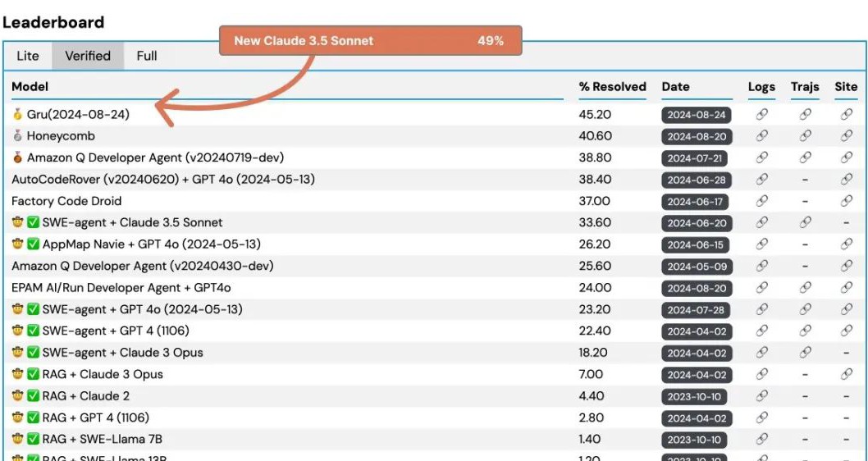Image resolution: width=868 pixels, height=461 pixels.
Task: Visit site link for Amazon Q v20240430-dev
Action: coord(847,266)
